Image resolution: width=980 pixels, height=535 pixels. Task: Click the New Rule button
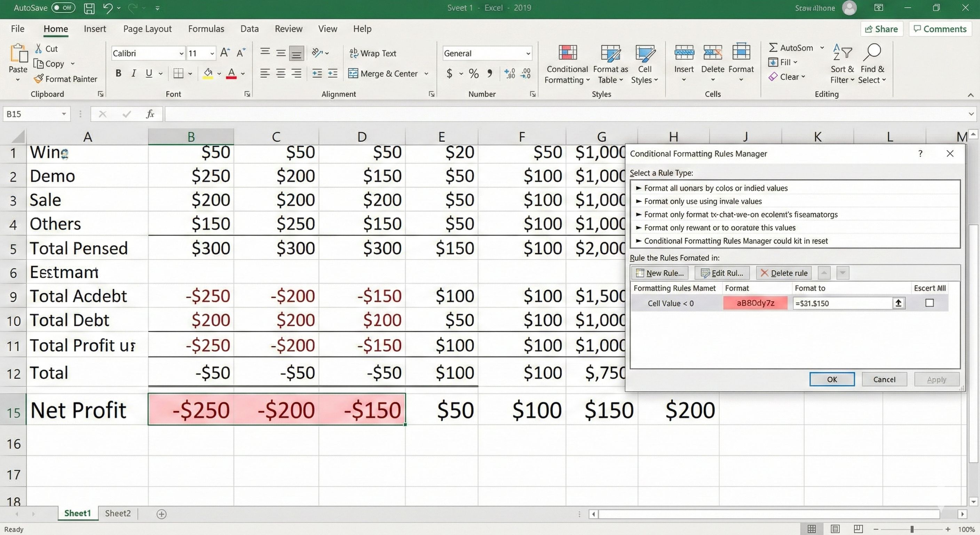660,273
